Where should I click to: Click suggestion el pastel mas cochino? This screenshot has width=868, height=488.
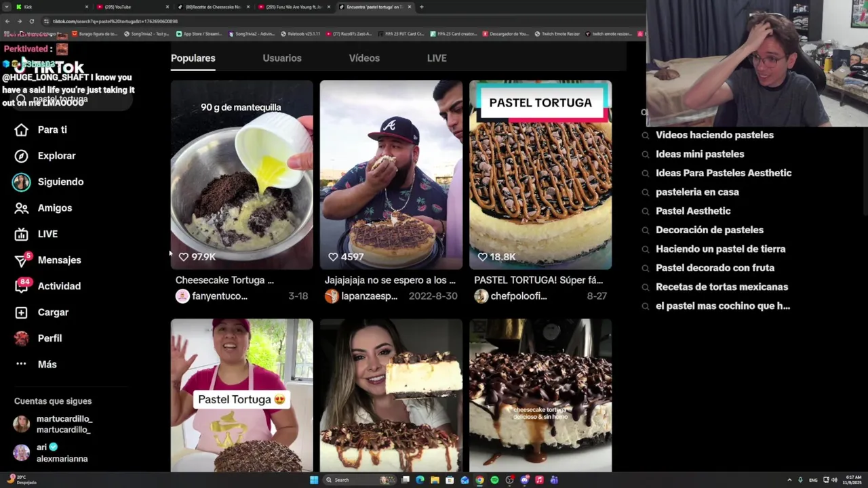[723, 306]
